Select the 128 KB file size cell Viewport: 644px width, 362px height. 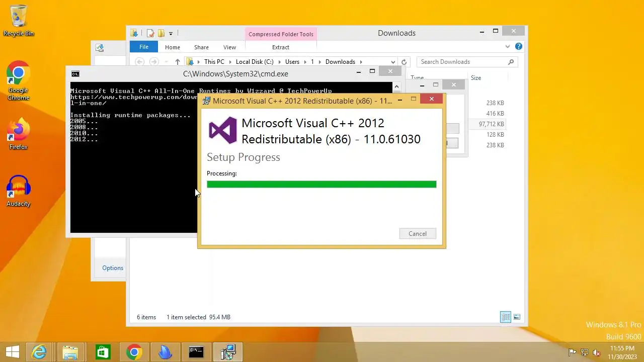coord(495,135)
